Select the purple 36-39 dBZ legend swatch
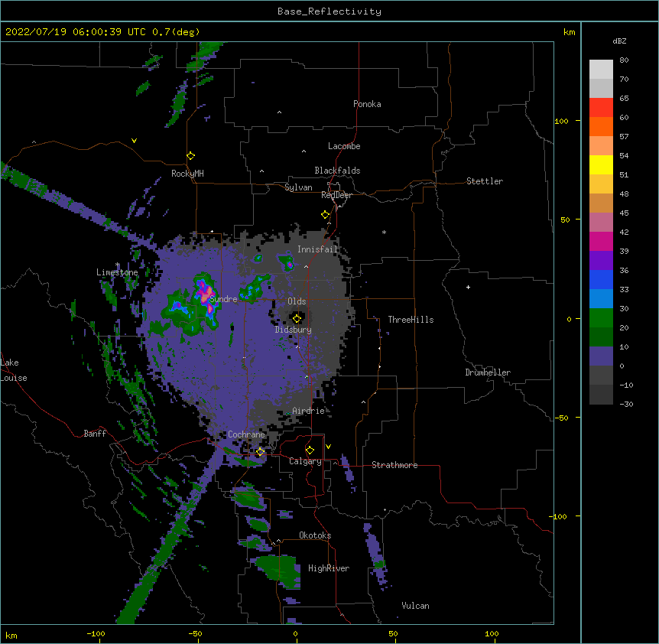The width and height of the screenshot is (659, 644). tap(601, 261)
